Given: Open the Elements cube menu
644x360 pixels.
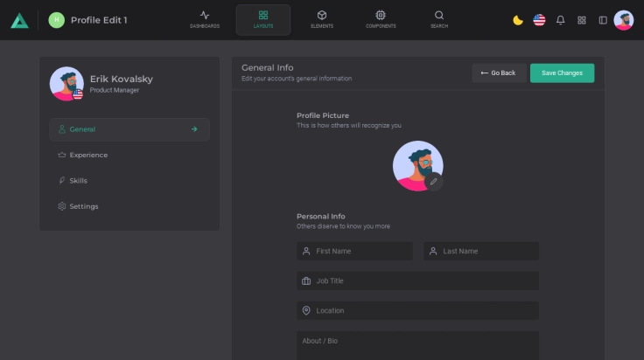Looking at the screenshot, I should click(322, 19).
